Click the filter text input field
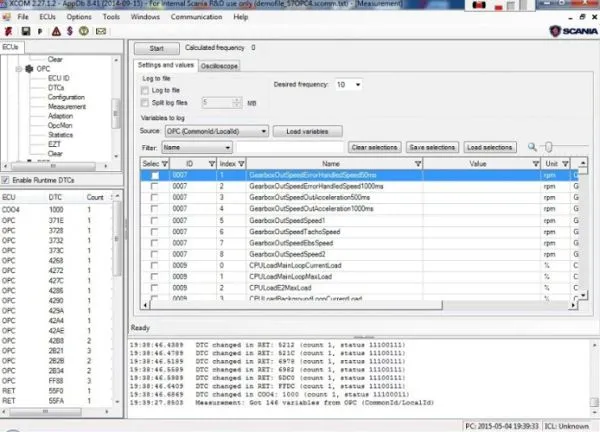600x432 pixels. [x=290, y=147]
